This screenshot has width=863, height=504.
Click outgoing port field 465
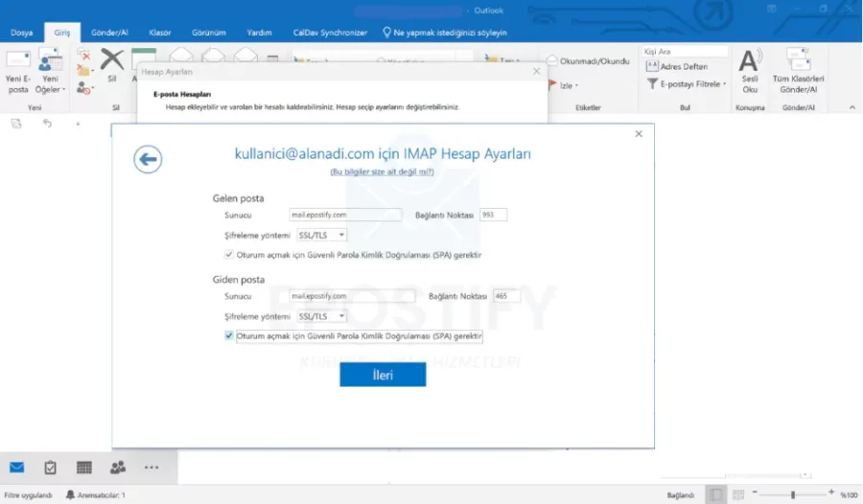pos(506,296)
